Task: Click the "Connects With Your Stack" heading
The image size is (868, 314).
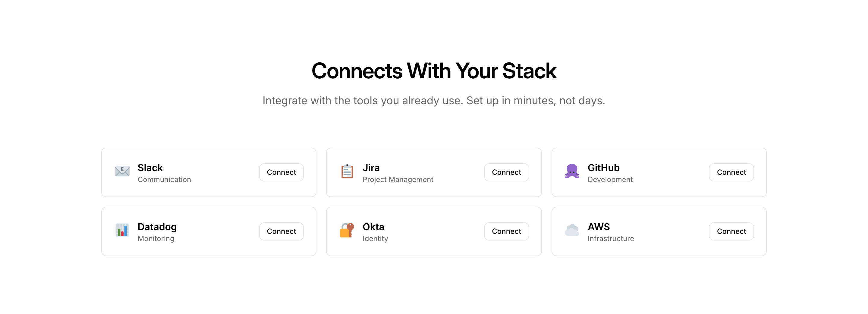Action: pyautogui.click(x=434, y=71)
